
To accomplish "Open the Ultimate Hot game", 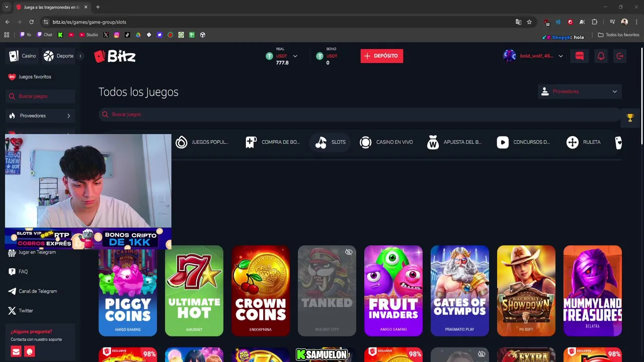I will (x=194, y=291).
